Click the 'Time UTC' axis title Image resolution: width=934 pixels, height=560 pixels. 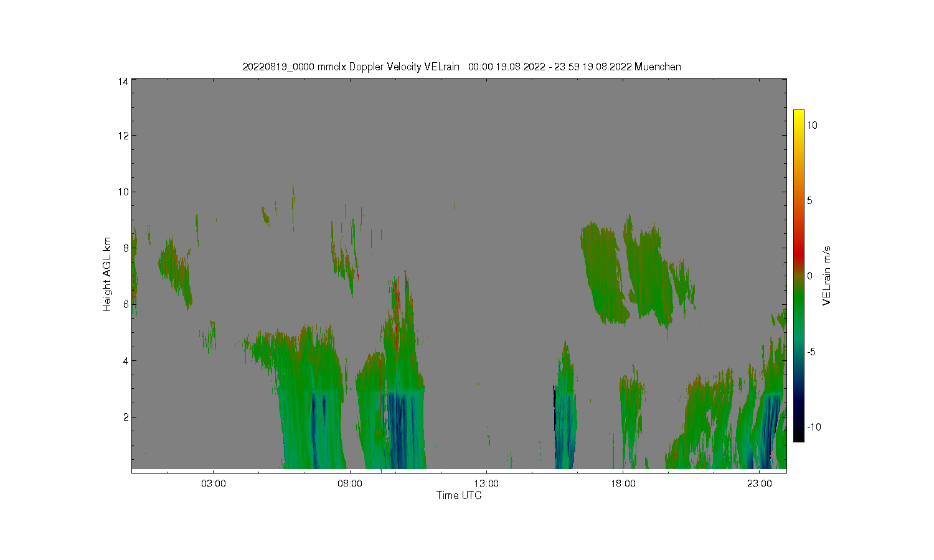tap(459, 496)
